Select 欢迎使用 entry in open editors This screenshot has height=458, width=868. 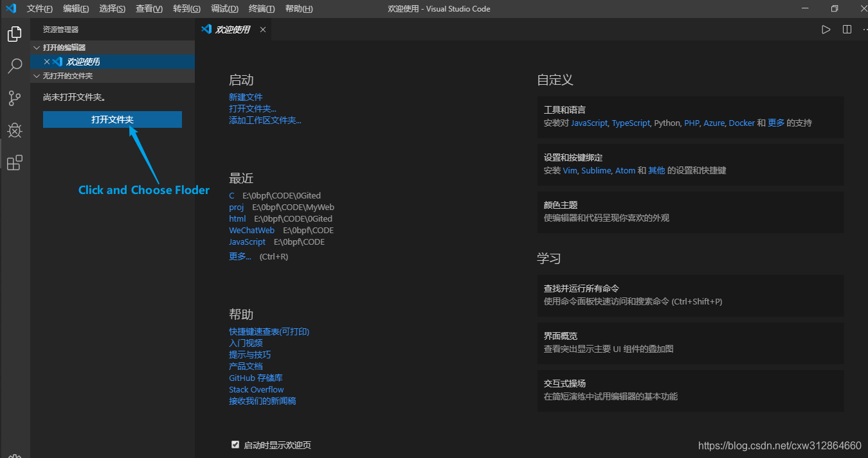pos(113,62)
